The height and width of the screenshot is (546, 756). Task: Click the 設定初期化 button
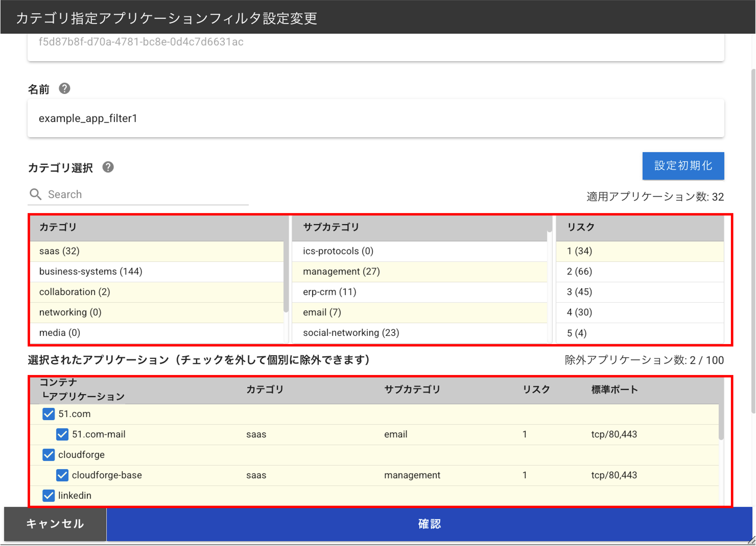(x=683, y=166)
